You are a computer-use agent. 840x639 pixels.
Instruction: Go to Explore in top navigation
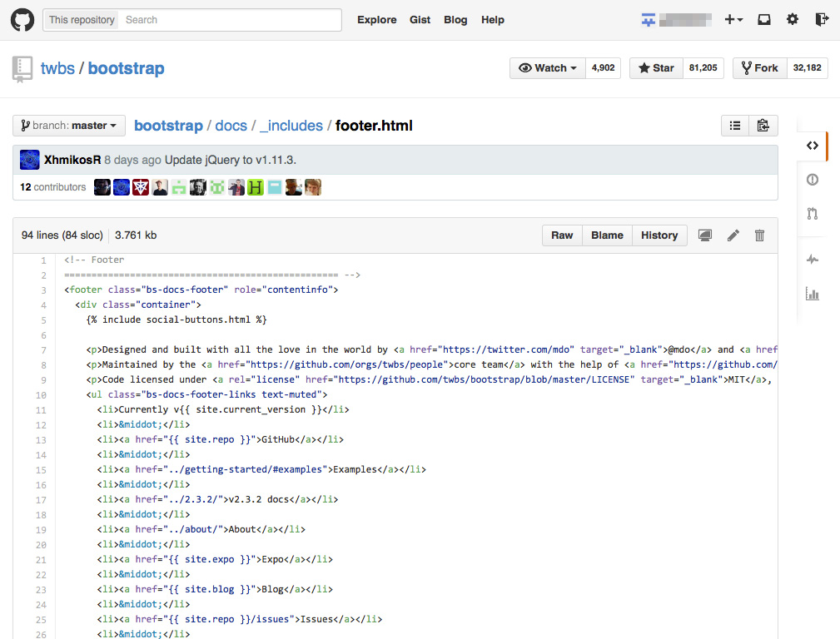tap(376, 20)
